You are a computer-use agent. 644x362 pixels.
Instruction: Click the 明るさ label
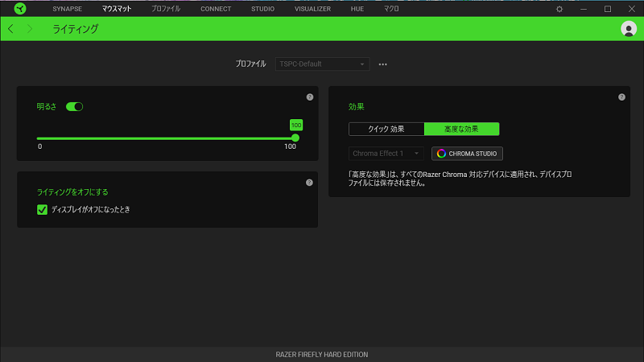coord(47,107)
